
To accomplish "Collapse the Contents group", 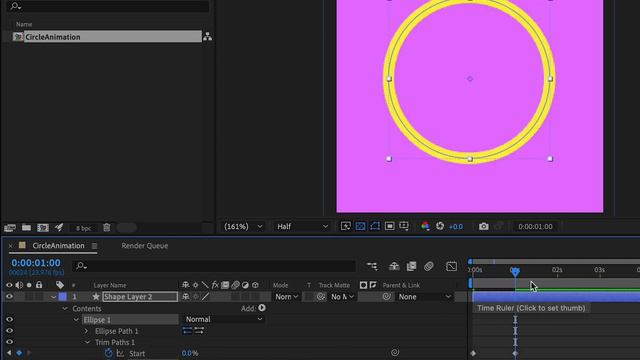I will (x=65, y=309).
